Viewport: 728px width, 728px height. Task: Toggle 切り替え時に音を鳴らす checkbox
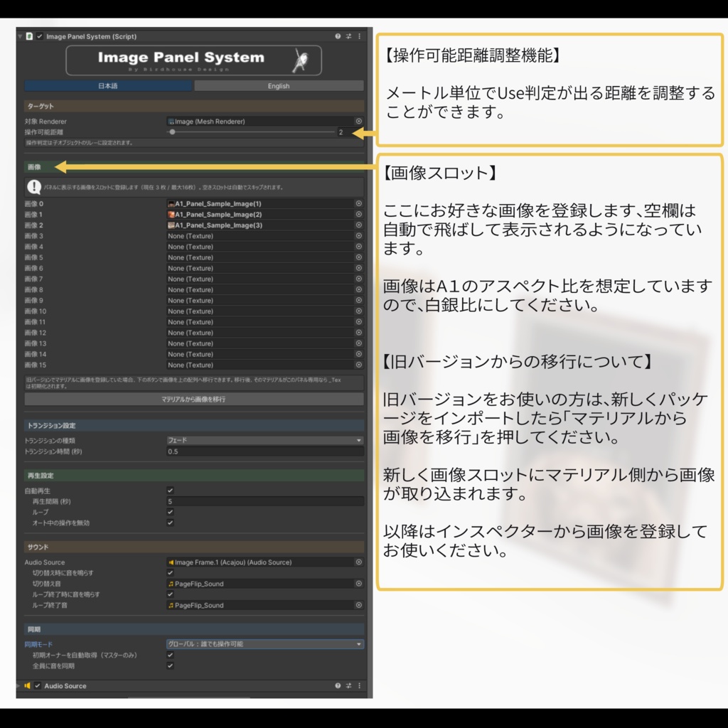coord(171,572)
